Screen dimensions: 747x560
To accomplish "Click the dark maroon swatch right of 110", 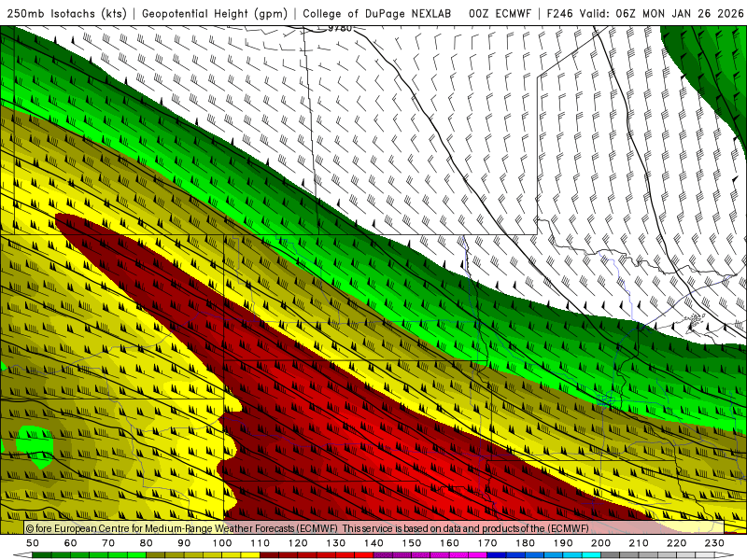I will coord(269,555).
